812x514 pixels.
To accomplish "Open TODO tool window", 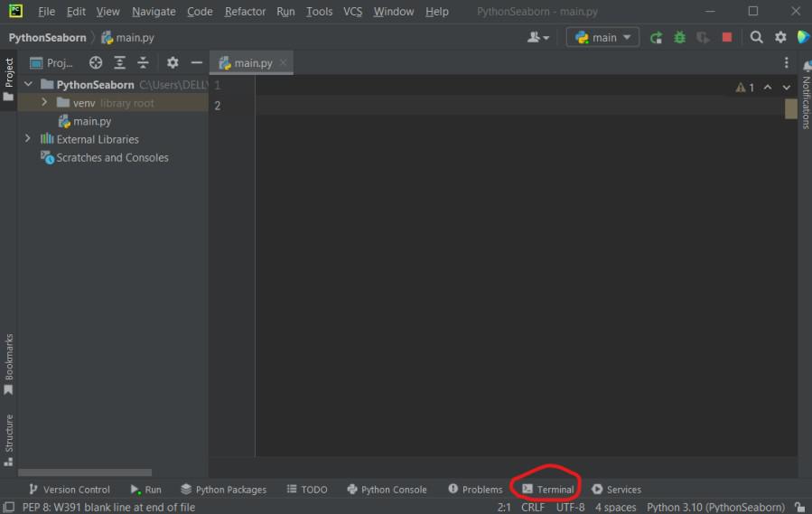I will click(x=307, y=489).
